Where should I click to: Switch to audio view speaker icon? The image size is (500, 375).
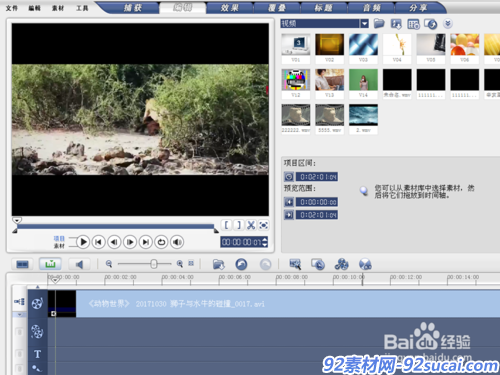(79, 264)
